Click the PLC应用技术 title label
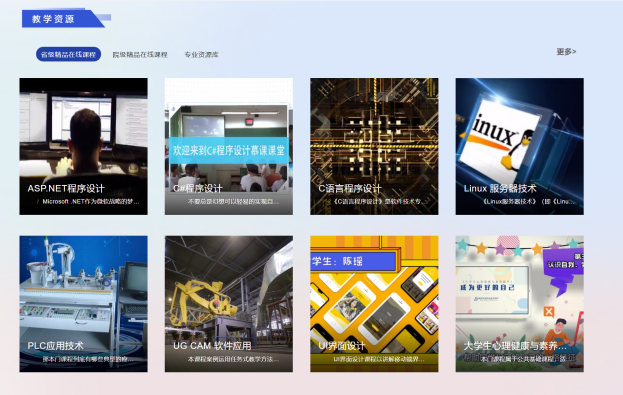 [x=56, y=346]
